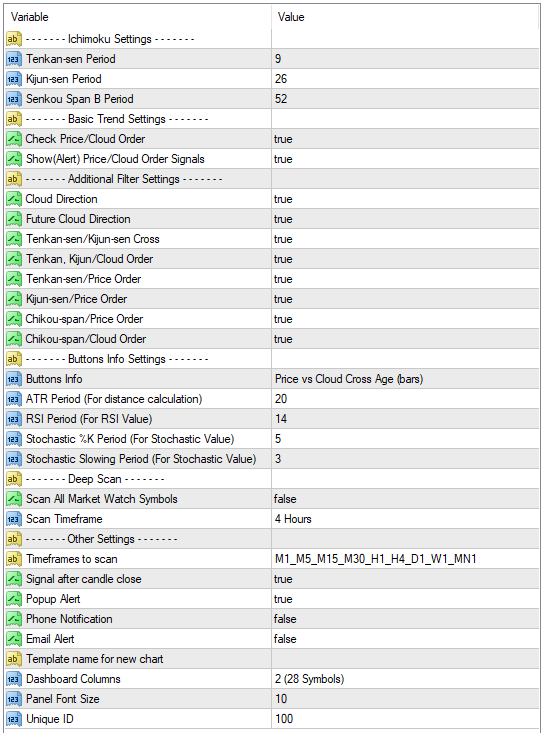This screenshot has height=733, width=545.
Task: Click the string icon beside Ichimoku Settings header
Action: click(14, 39)
